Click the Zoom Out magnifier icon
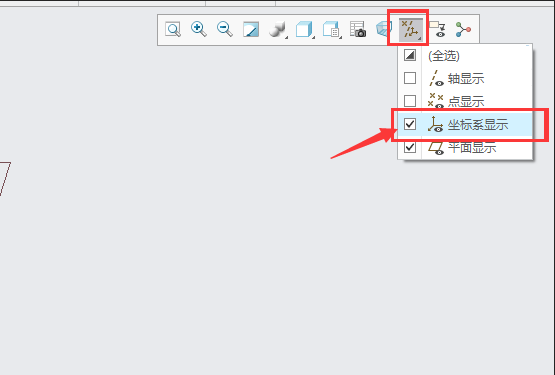Image resolution: width=555 pixels, height=375 pixels. [x=225, y=29]
